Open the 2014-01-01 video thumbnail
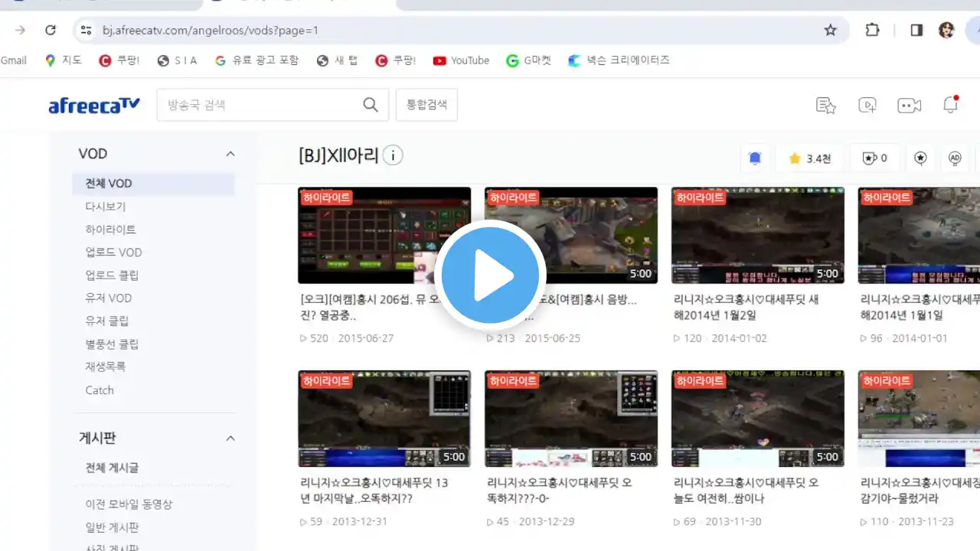 (x=919, y=236)
